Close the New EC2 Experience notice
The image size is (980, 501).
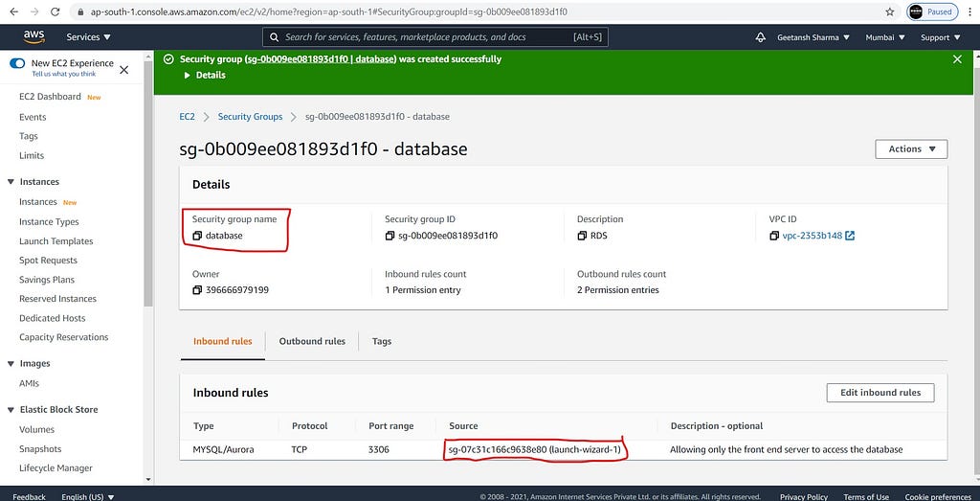(x=123, y=69)
